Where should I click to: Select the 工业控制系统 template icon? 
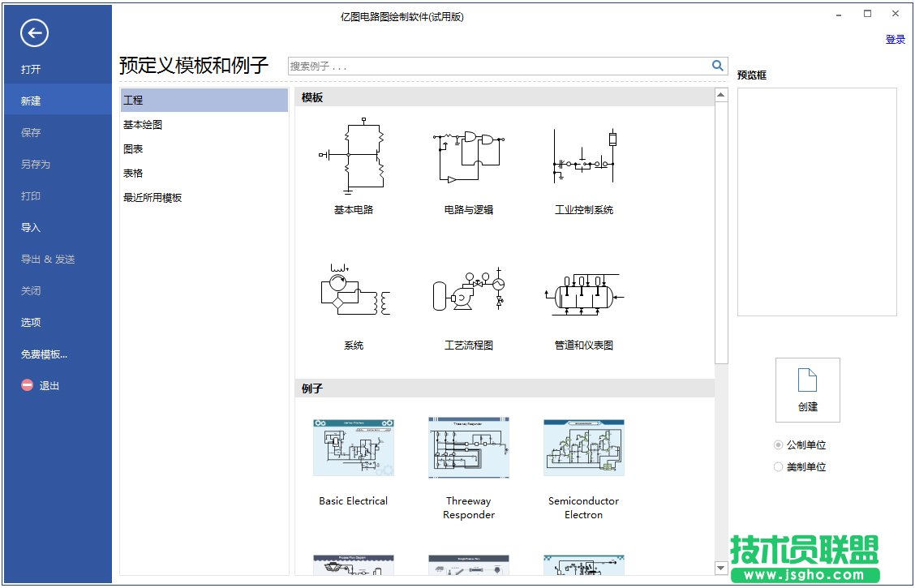(x=583, y=158)
